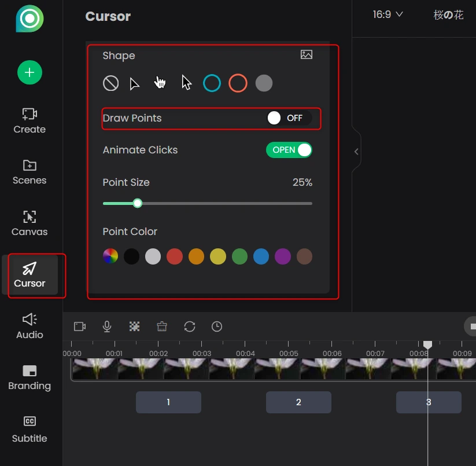Viewport: 476px width, 466px height.
Task: Select the solid gray circle cursor shape
Action: 264,83
